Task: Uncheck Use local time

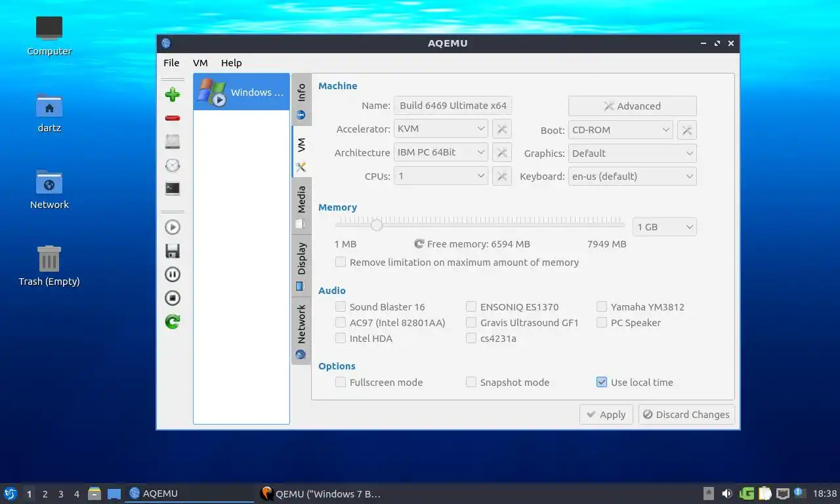Action: [x=602, y=382]
